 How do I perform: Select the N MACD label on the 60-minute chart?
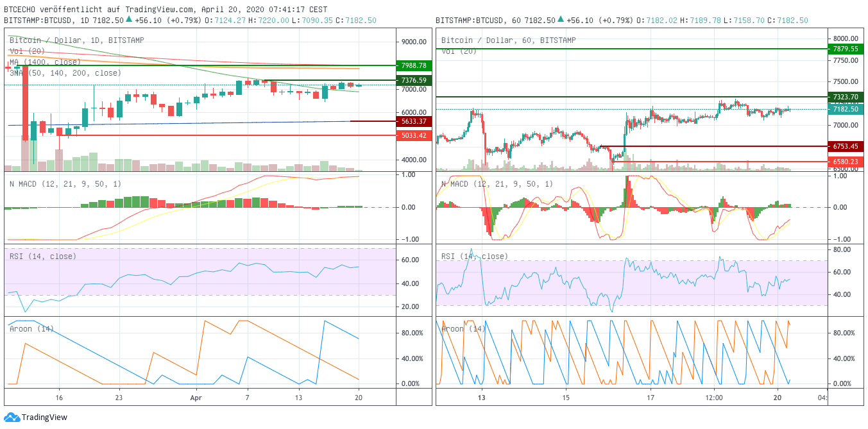click(497, 184)
